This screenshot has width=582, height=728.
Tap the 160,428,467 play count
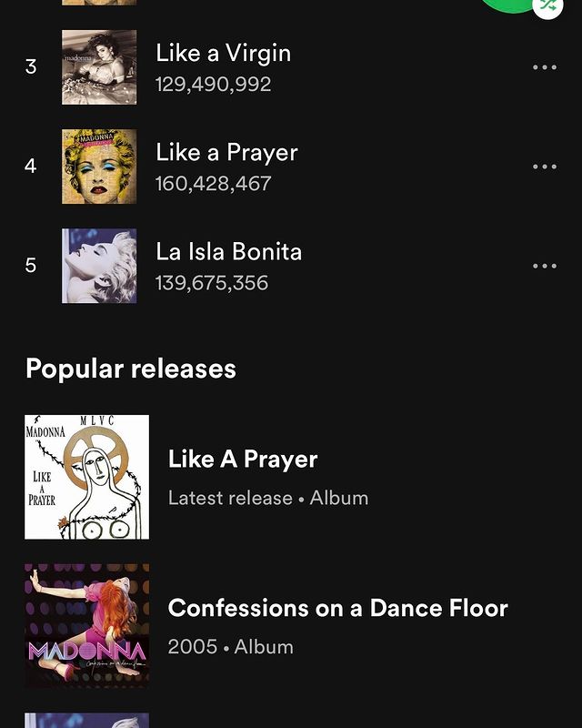(x=213, y=184)
